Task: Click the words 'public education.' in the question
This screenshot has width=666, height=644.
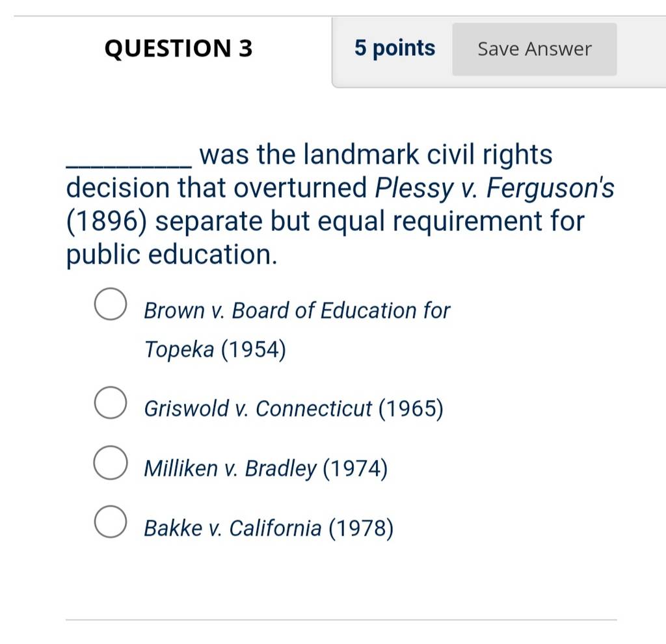Action: click(x=172, y=254)
